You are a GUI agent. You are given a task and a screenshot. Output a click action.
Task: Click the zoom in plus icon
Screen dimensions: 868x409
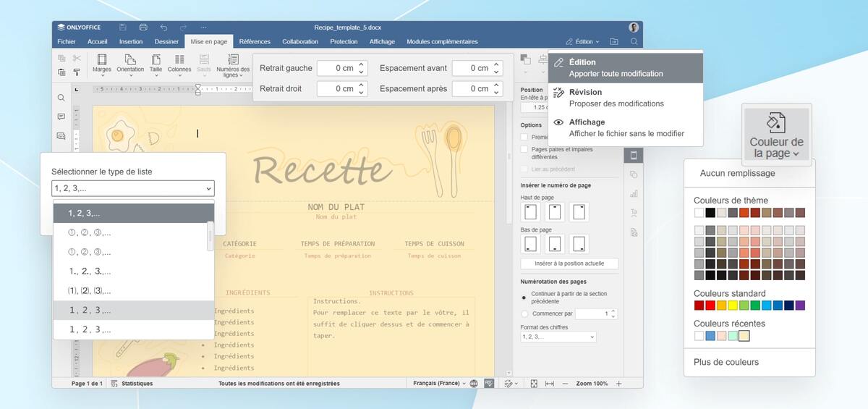coord(618,383)
